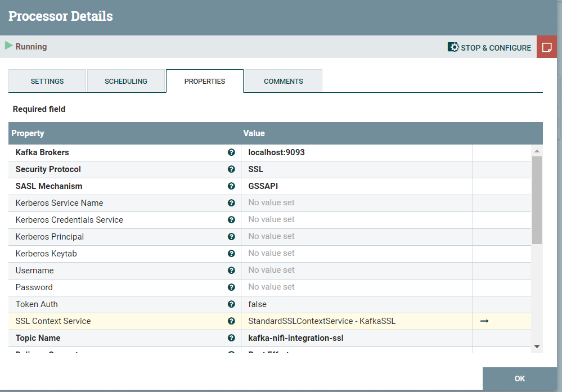562x392 pixels.
Task: Click scrollbar down arrow in properties table
Action: point(537,346)
